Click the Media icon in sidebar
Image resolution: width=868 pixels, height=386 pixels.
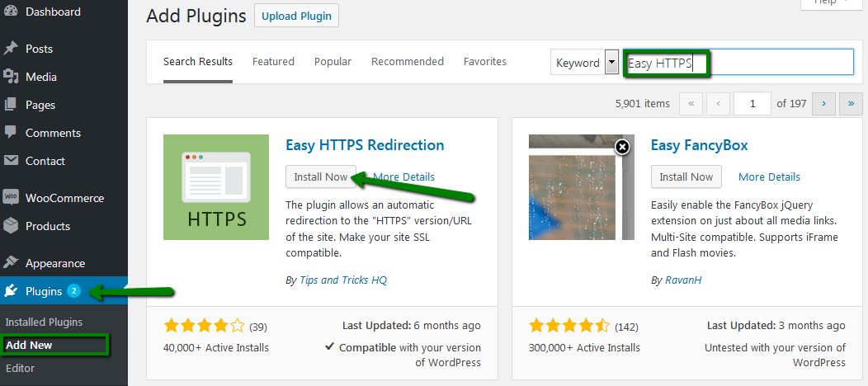(x=11, y=77)
